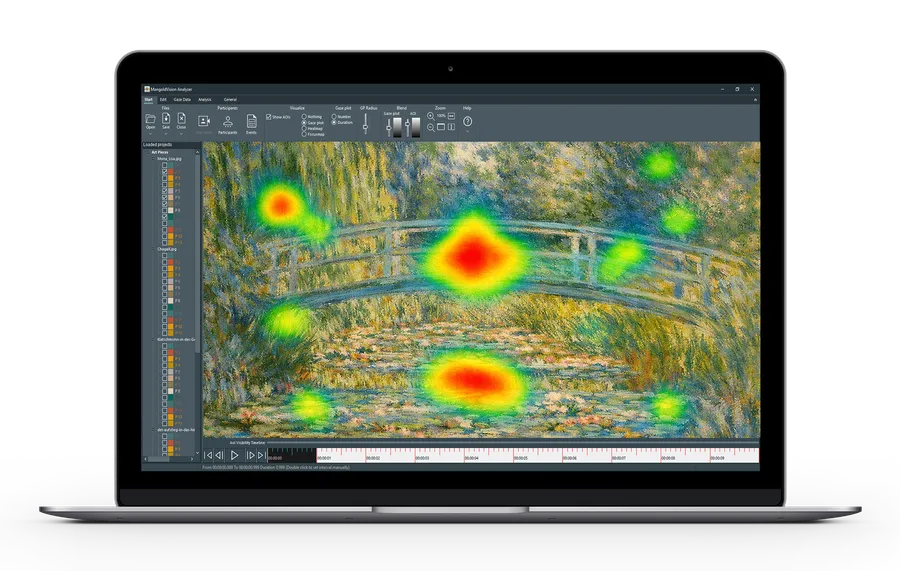Click the AOI blend slider
This screenshot has width=900, height=571.
(x=408, y=124)
